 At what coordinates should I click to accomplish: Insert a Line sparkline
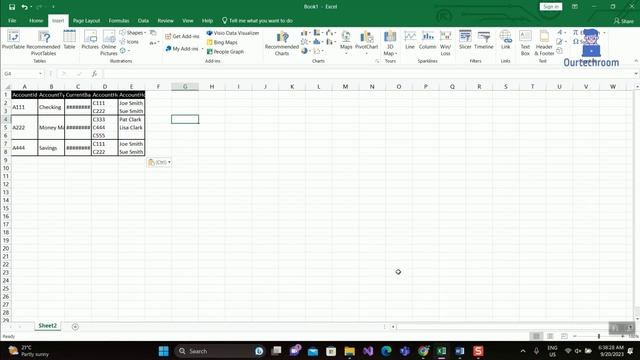click(x=410, y=40)
